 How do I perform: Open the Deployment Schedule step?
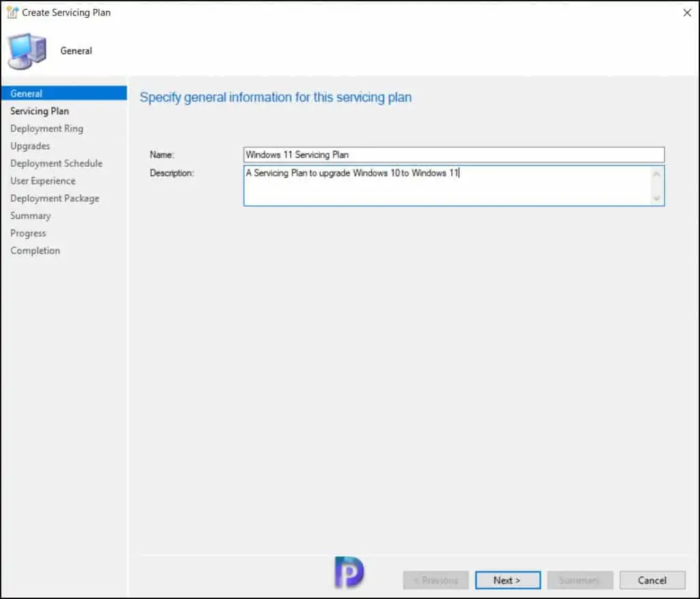click(x=56, y=163)
